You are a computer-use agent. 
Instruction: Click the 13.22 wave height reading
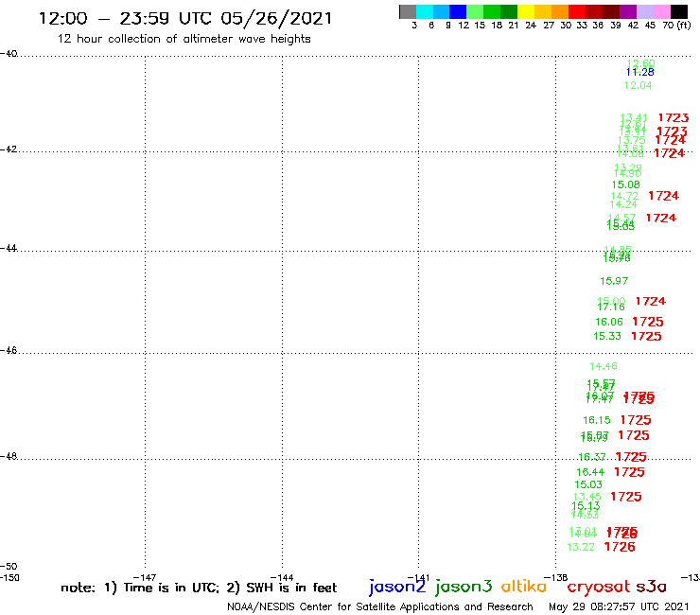(x=581, y=547)
